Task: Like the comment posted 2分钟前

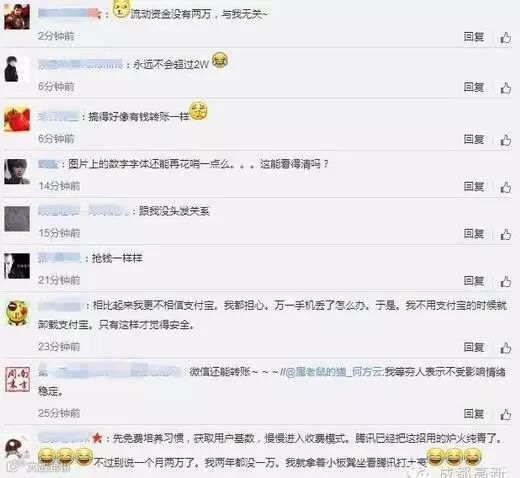Action: pos(506,37)
